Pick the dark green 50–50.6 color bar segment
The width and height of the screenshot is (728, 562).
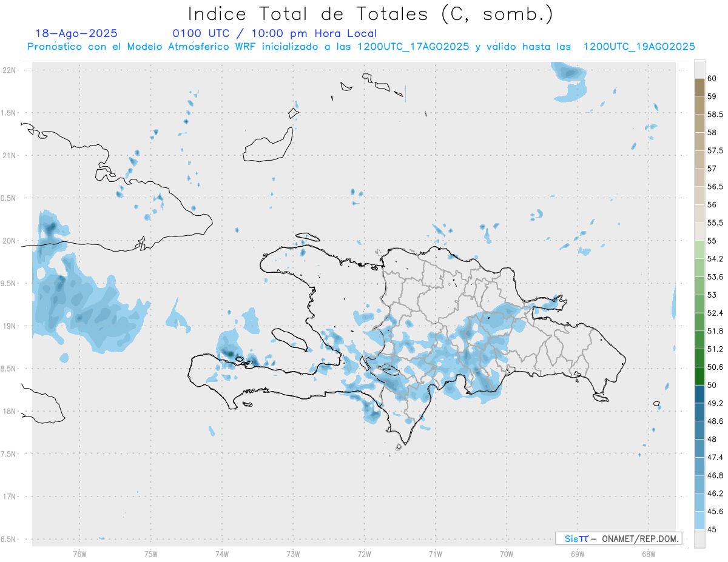tap(699, 376)
